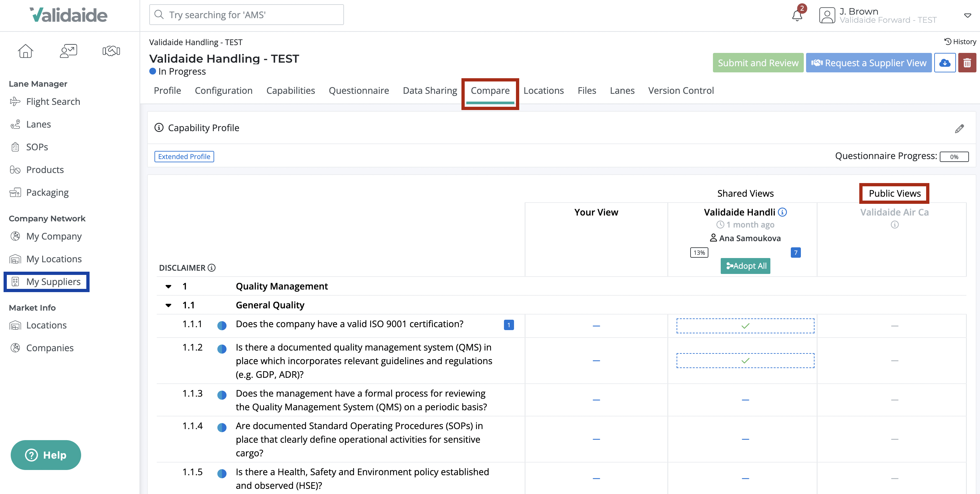
Task: Open the Home icon in sidebar
Action: tap(26, 51)
